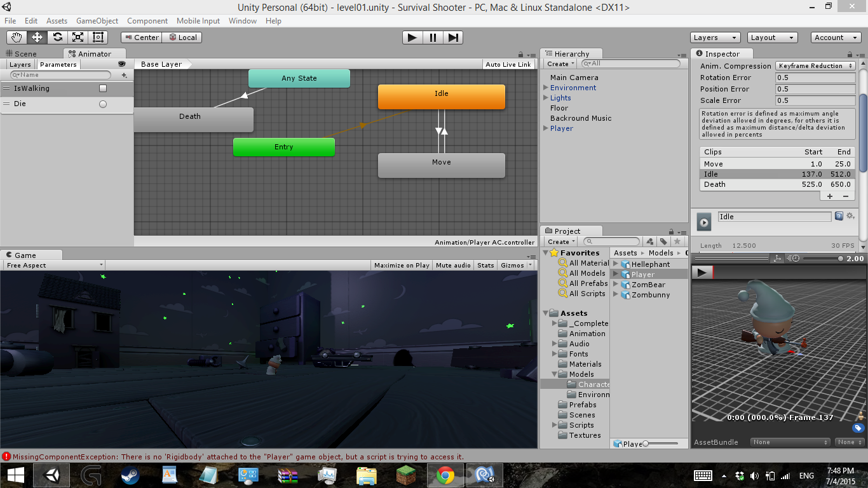Start Play mode with the Play button
Image resolution: width=868 pixels, height=488 pixels.
[x=412, y=37]
